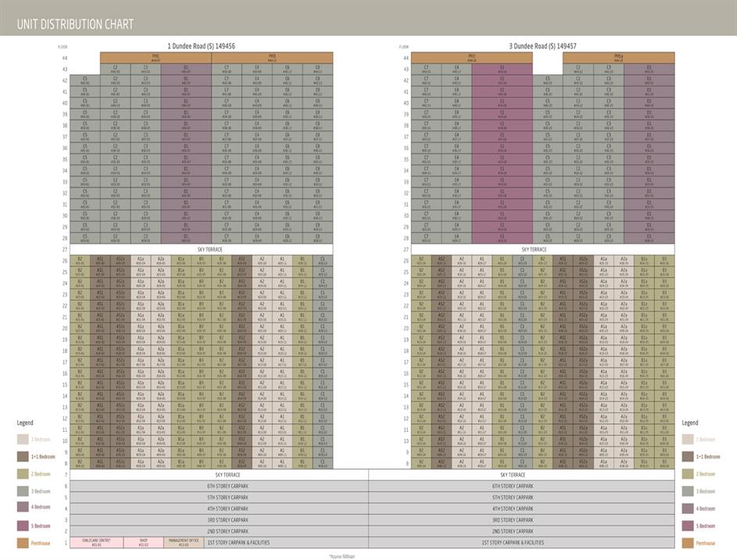Select the 3 Bedroom swatch in left legend
The width and height of the screenshot is (737, 560).
point(23,491)
